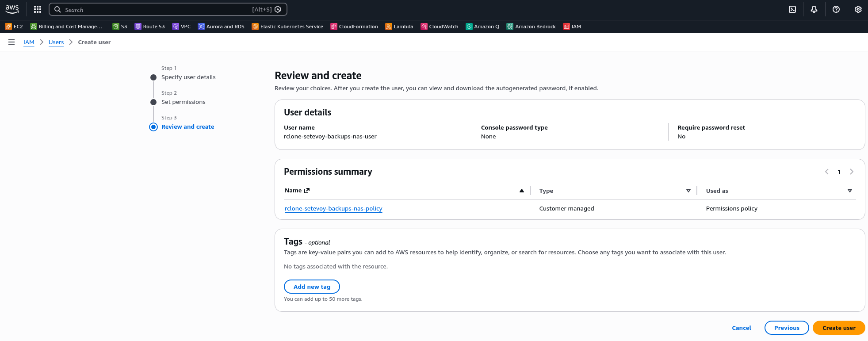Click the Create user button

839,328
